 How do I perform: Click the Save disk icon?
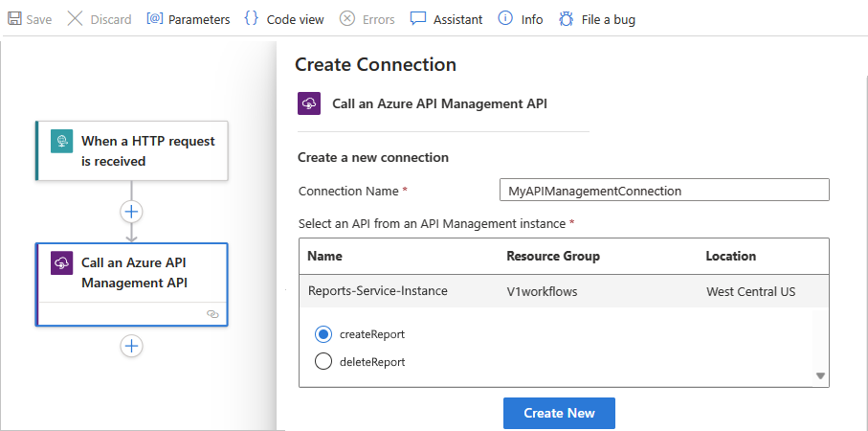pos(14,19)
